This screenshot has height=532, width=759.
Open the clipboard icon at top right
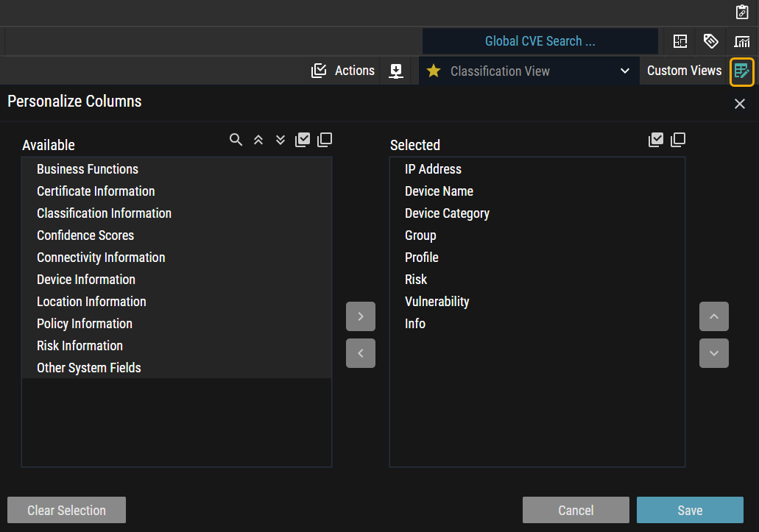pos(742,13)
